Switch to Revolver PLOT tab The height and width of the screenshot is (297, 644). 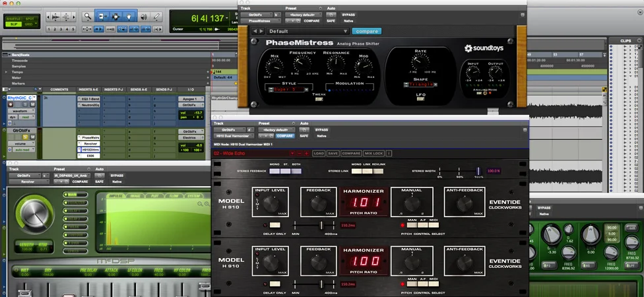(155, 196)
